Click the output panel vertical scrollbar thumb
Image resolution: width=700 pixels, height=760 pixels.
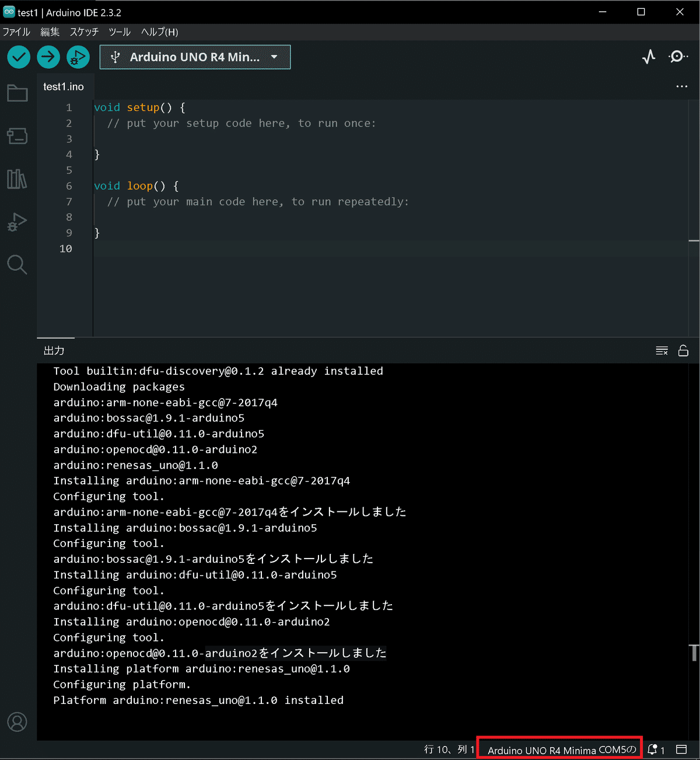coord(694,653)
